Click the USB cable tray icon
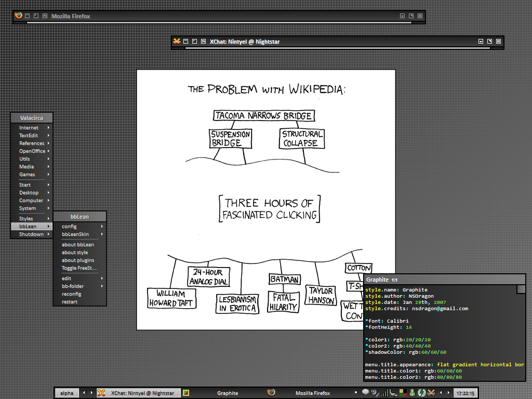This screenshot has height=399, width=532. tap(393, 393)
